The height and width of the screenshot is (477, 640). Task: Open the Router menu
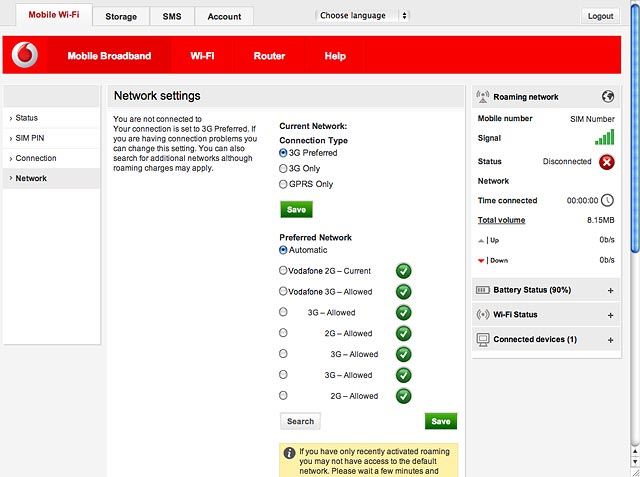coord(269,56)
